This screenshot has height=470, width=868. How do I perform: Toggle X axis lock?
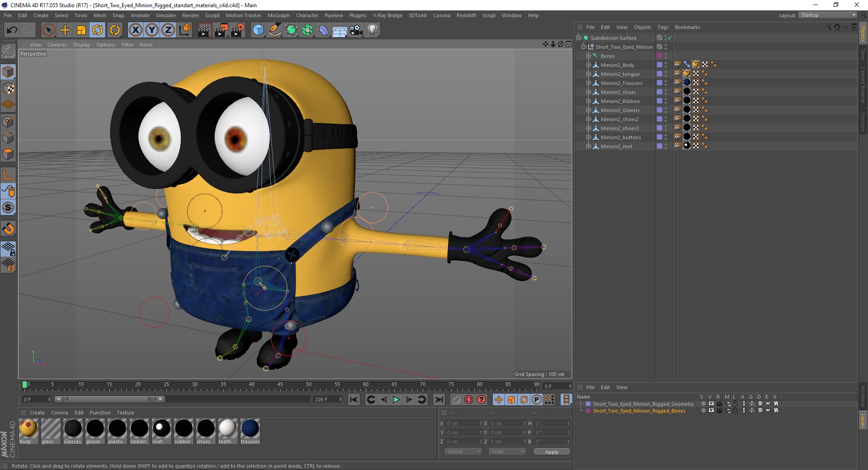click(x=135, y=30)
